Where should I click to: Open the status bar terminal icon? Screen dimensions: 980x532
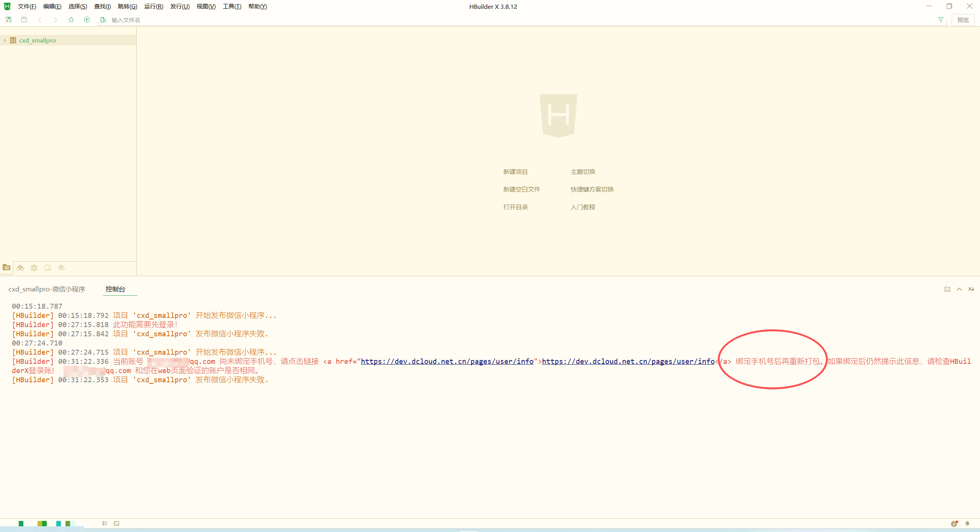pos(117,523)
